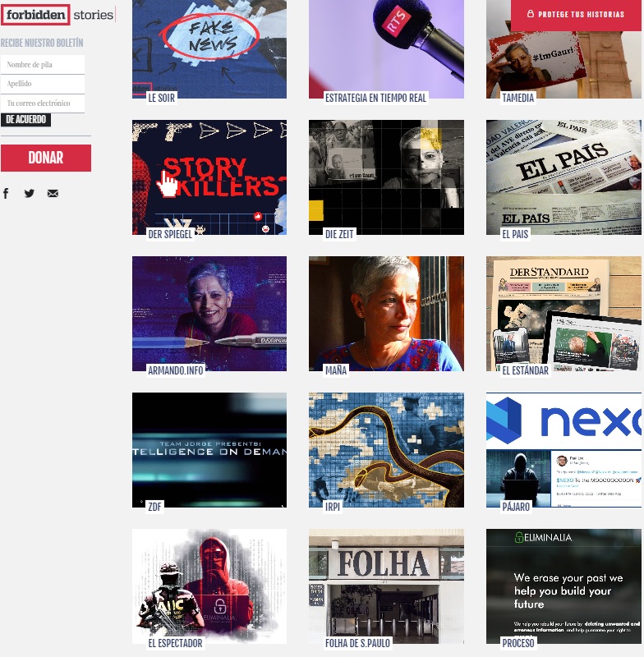Click the EL ESTÁNDAR caption label
The width and height of the screenshot is (644, 657).
tap(525, 370)
